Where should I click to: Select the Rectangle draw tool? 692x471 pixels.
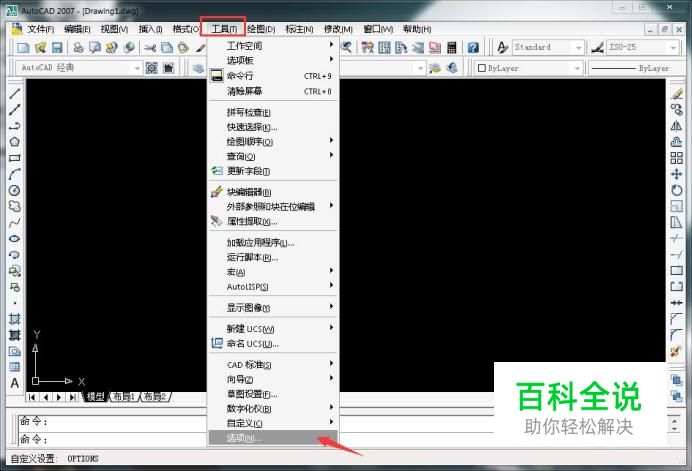click(x=15, y=158)
